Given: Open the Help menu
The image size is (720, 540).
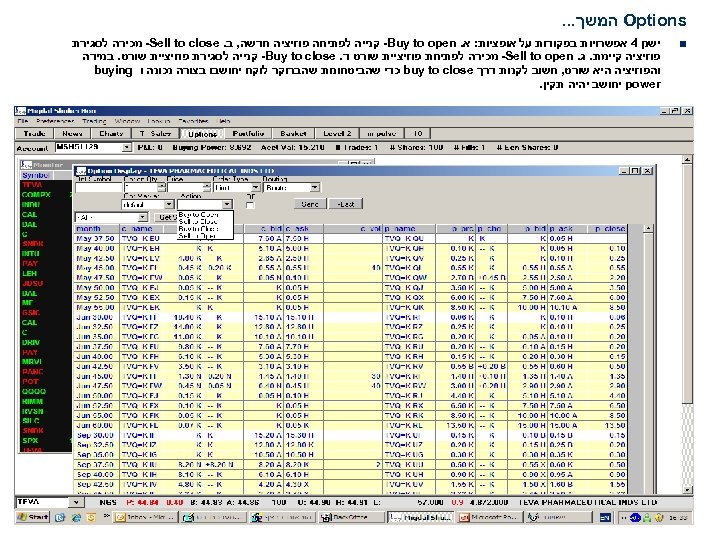Looking at the screenshot, I should tap(224, 121).
